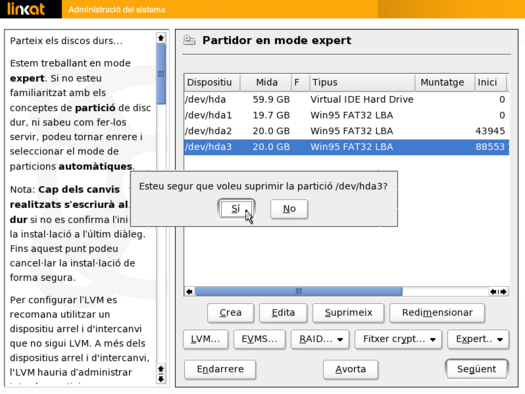Open the EVMS... configuration
This screenshot has width=525, height=394.
pos(259,339)
